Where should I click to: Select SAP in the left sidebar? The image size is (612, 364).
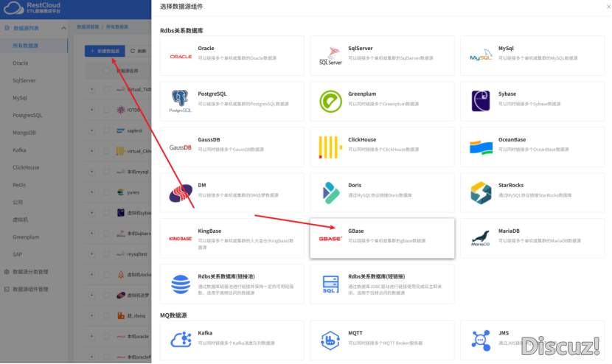click(x=17, y=254)
